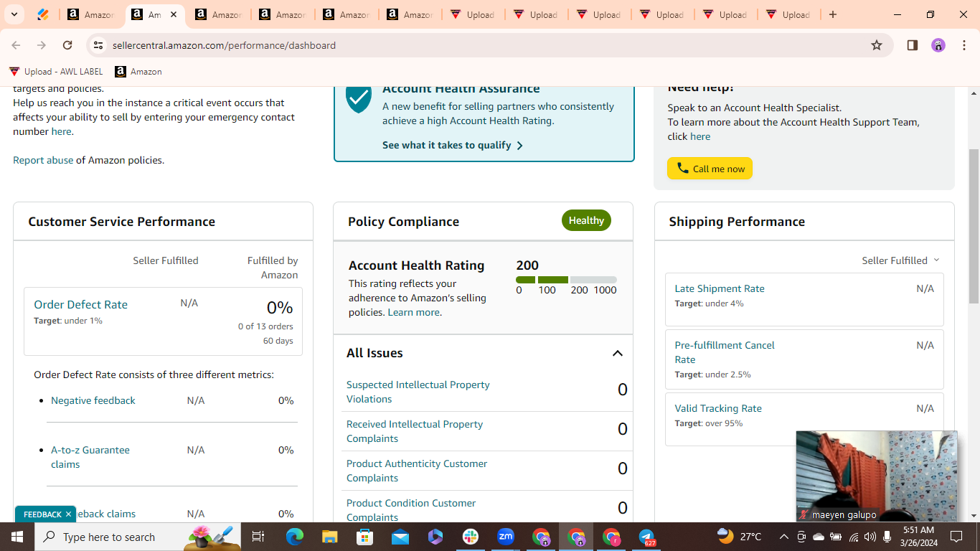Open A-to-z Guarantee claims link

[x=90, y=457]
